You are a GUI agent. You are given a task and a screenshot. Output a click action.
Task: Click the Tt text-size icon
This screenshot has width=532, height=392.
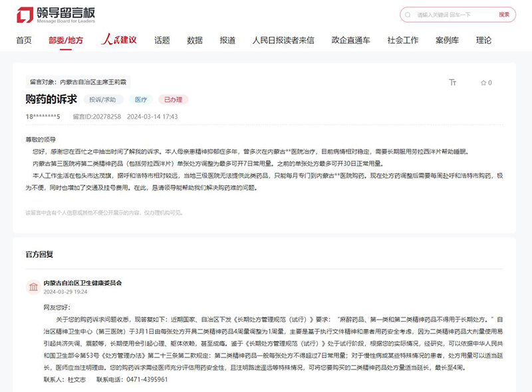coord(452,82)
